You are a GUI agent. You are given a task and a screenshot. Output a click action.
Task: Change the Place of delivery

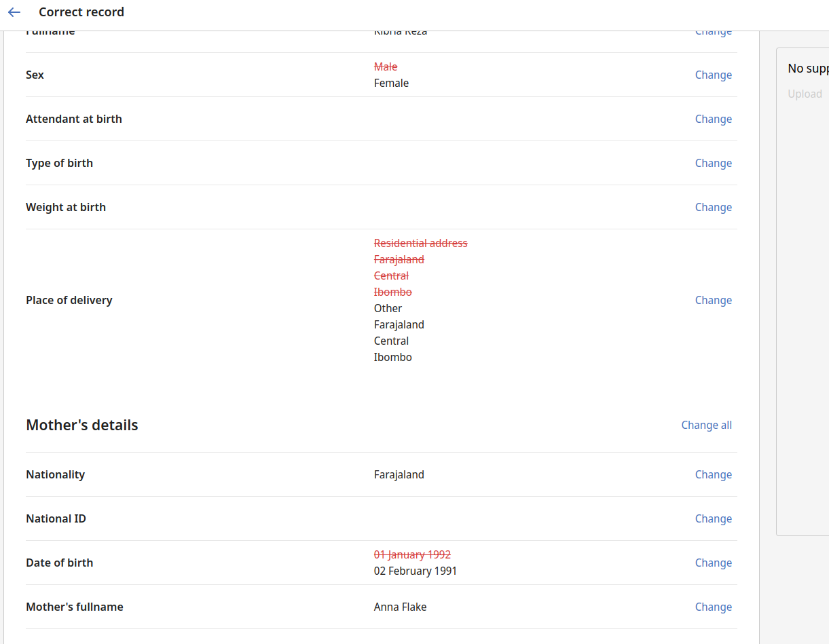713,300
